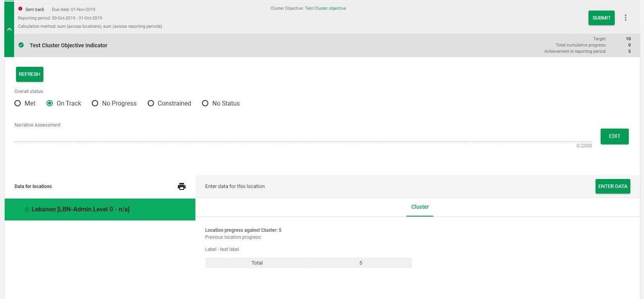This screenshot has height=299, width=644.
Task: Click the Data for locations heading
Action: coord(33,186)
